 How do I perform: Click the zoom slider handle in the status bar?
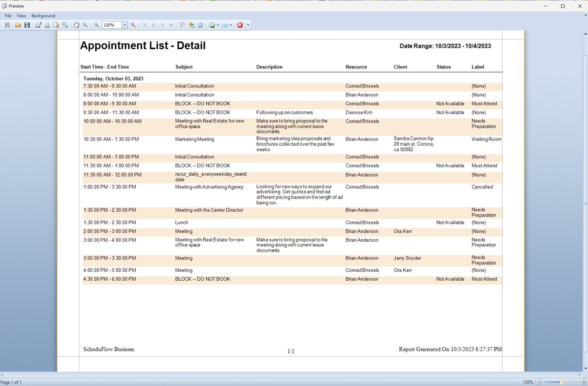click(x=561, y=382)
